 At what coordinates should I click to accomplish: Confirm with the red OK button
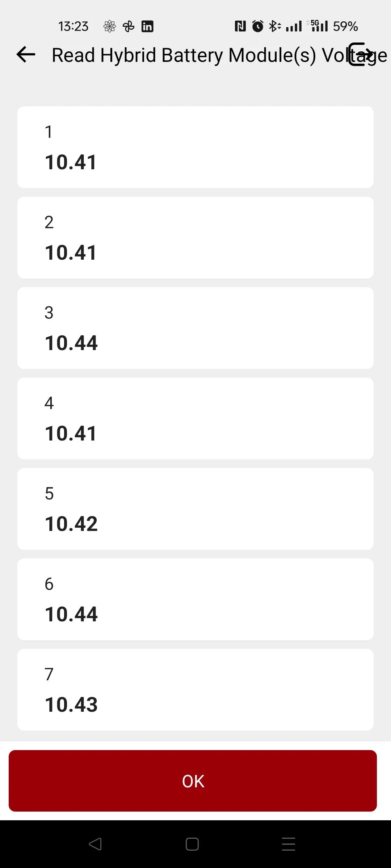coord(193,781)
